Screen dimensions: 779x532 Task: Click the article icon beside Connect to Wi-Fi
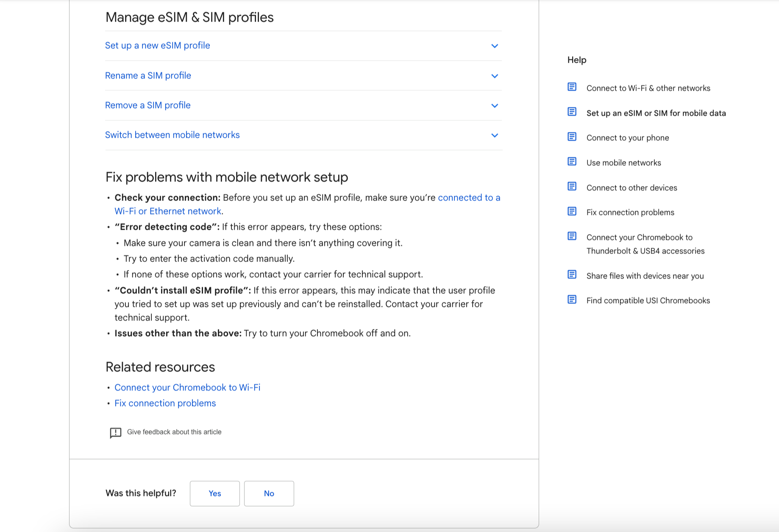(x=572, y=87)
